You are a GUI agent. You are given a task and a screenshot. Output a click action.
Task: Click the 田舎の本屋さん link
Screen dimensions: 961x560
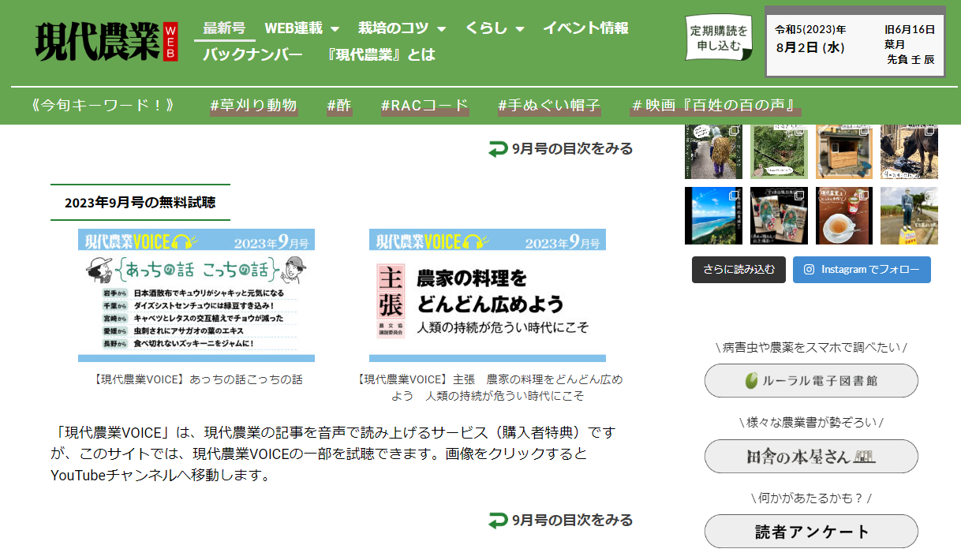tap(811, 456)
